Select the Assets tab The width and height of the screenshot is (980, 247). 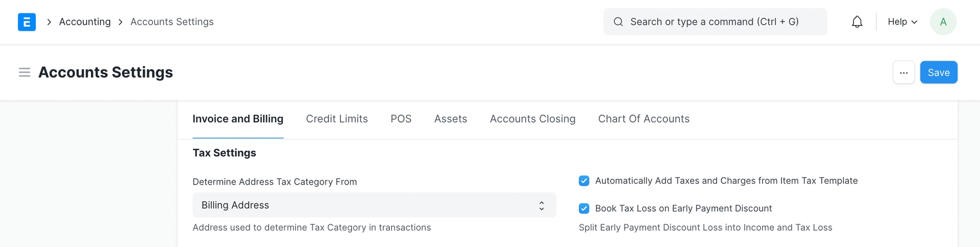click(450, 119)
